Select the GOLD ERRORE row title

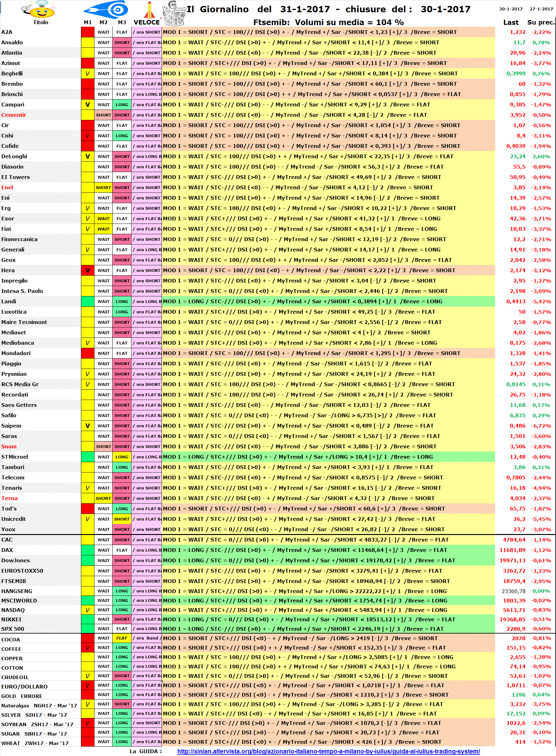tap(22, 696)
